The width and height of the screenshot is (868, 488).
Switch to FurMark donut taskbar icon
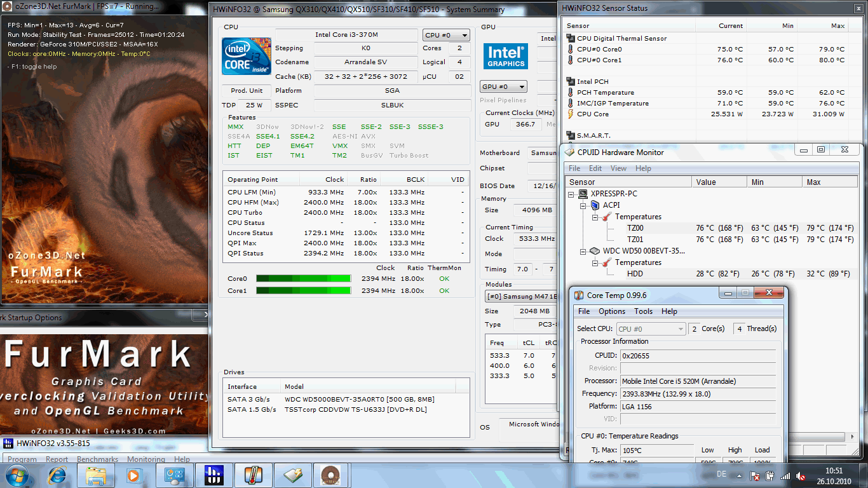[330, 475]
